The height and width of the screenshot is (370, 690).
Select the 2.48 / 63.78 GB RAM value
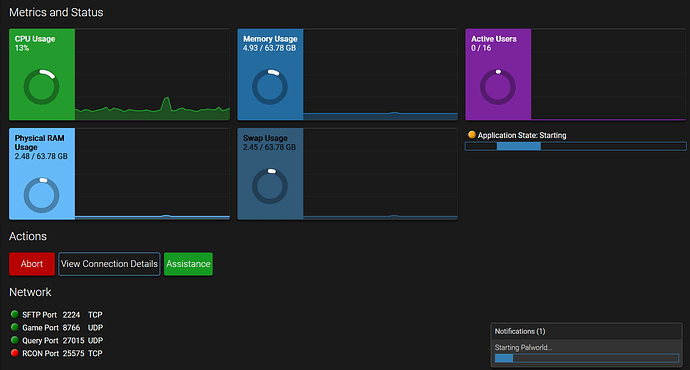coord(41,156)
